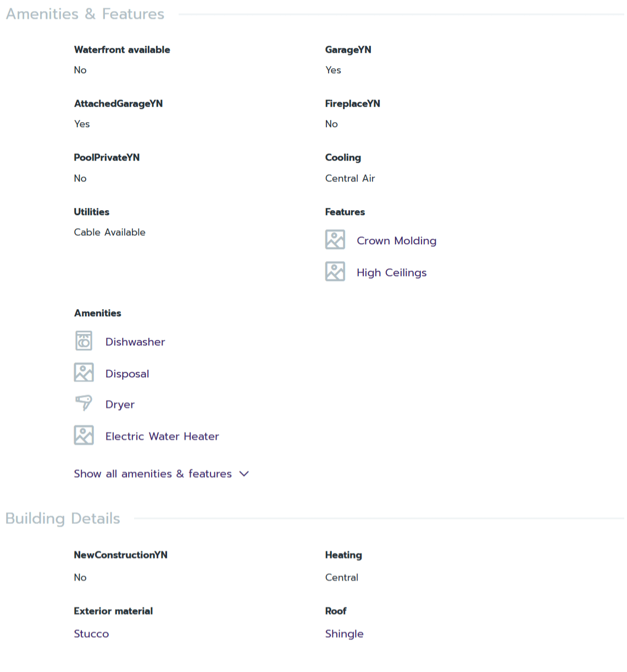This screenshot has width=627, height=672.
Task: Click the Electric Water Heater icon
Action: click(x=84, y=436)
